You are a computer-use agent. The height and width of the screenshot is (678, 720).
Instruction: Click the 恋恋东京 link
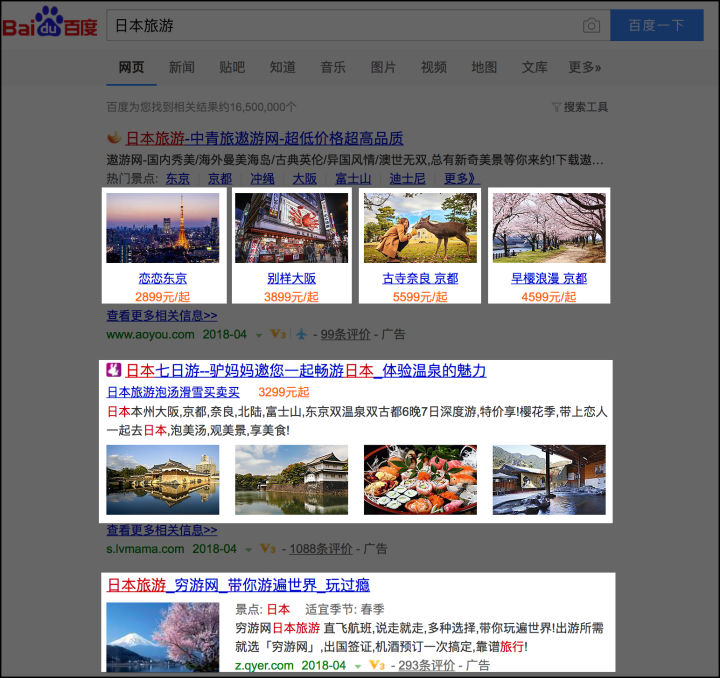tap(163, 278)
